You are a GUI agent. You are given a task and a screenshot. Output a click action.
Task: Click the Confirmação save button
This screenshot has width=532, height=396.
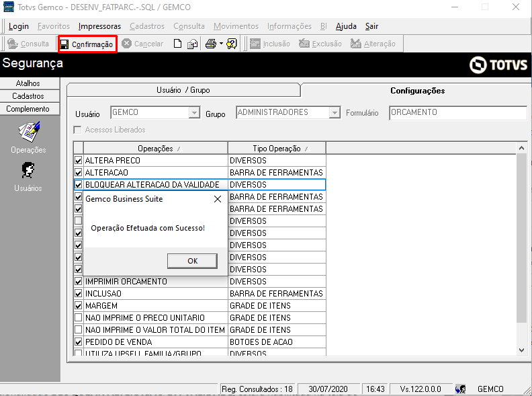pos(87,44)
